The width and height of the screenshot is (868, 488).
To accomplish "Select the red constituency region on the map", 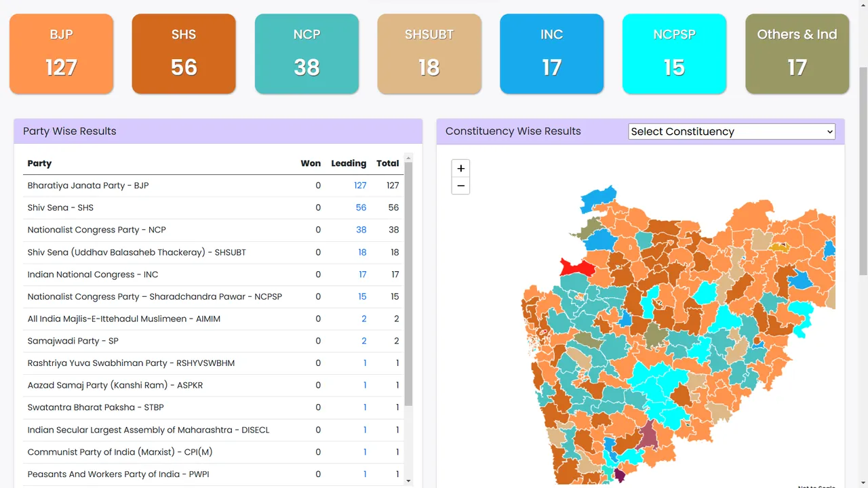I will (x=576, y=268).
